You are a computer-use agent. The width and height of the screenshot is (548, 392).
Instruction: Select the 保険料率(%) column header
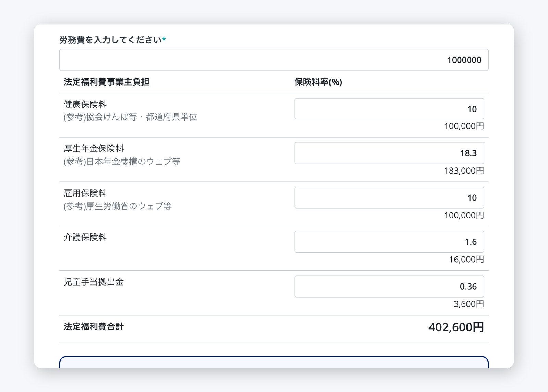[x=318, y=82]
